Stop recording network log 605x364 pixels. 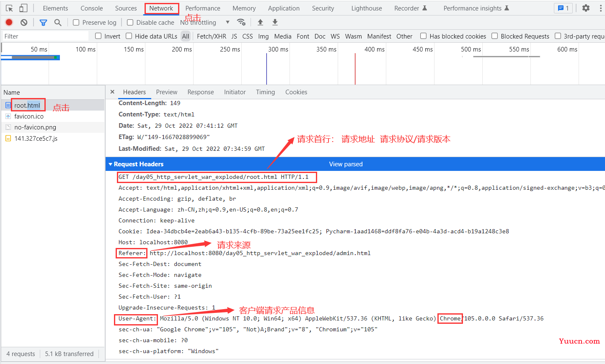tap(9, 22)
